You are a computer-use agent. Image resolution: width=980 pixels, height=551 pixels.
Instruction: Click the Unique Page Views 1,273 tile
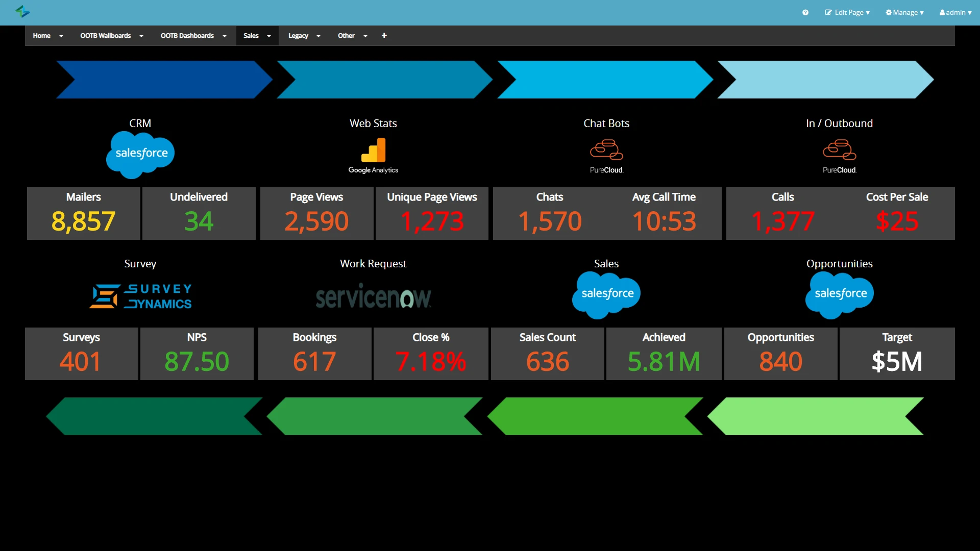[432, 213]
